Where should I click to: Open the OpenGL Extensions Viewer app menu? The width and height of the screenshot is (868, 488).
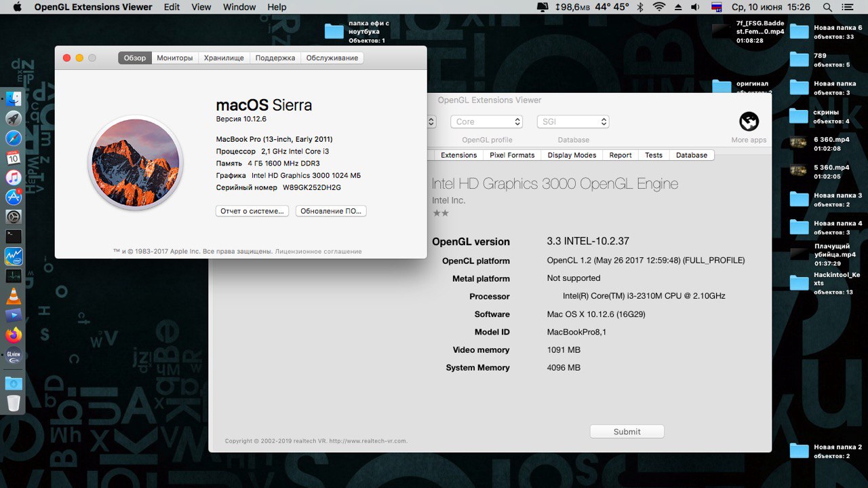[x=94, y=7]
